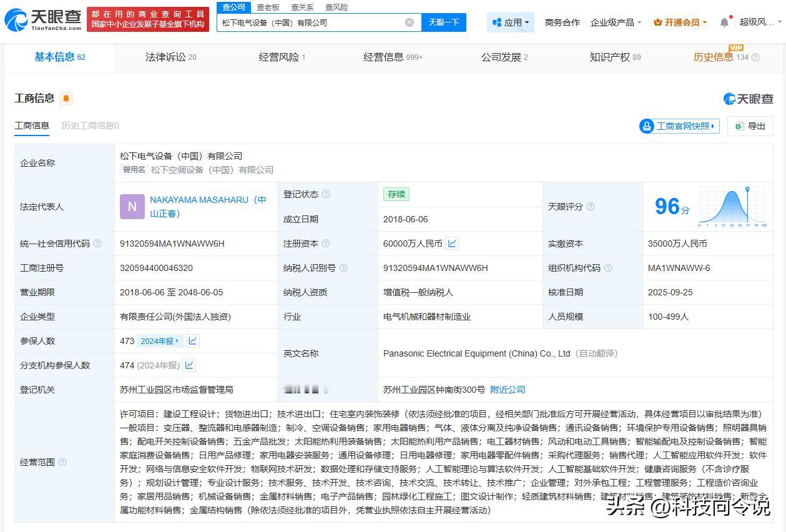Open NAKAYAMA MASAHARU legal representative link
The image size is (786, 532).
(x=208, y=207)
